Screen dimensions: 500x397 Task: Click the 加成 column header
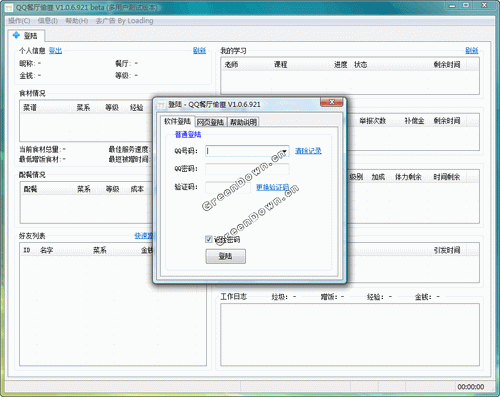pos(378,177)
